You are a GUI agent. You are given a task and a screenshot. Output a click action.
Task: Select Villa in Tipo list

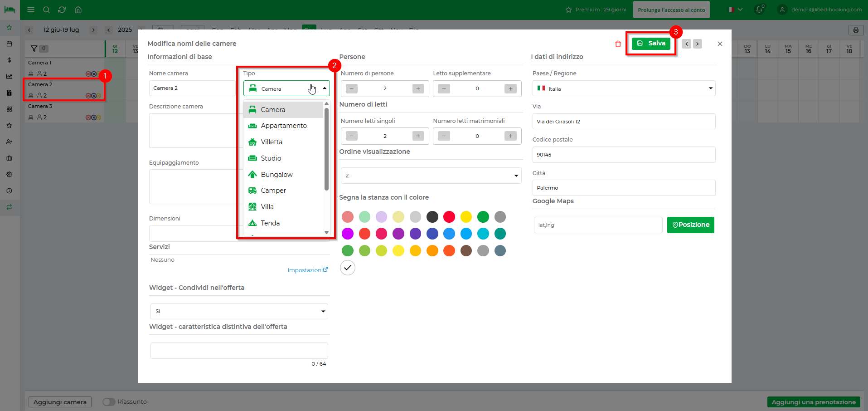point(283,207)
